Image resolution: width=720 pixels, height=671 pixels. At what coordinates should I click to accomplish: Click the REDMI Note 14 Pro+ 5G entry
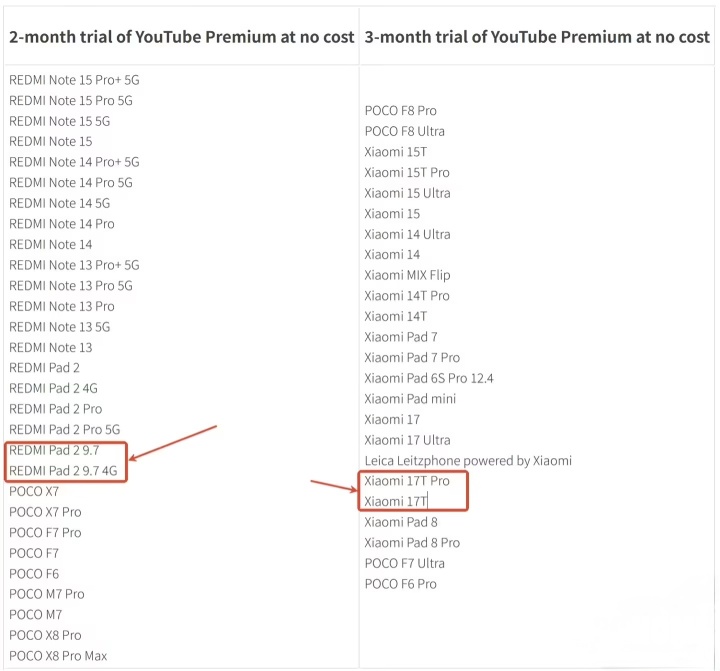coord(74,162)
